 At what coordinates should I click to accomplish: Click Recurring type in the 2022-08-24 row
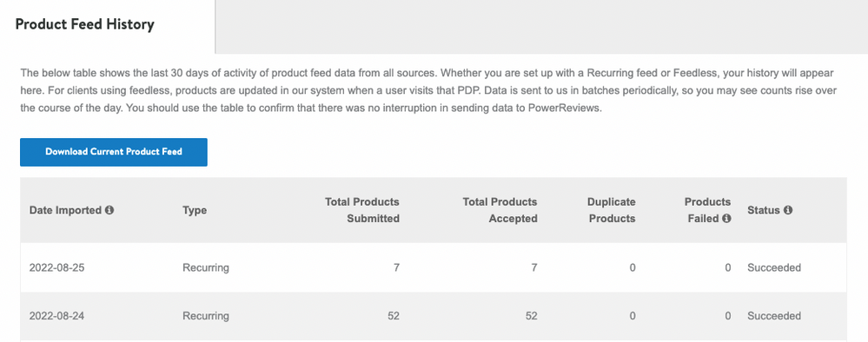[205, 317]
